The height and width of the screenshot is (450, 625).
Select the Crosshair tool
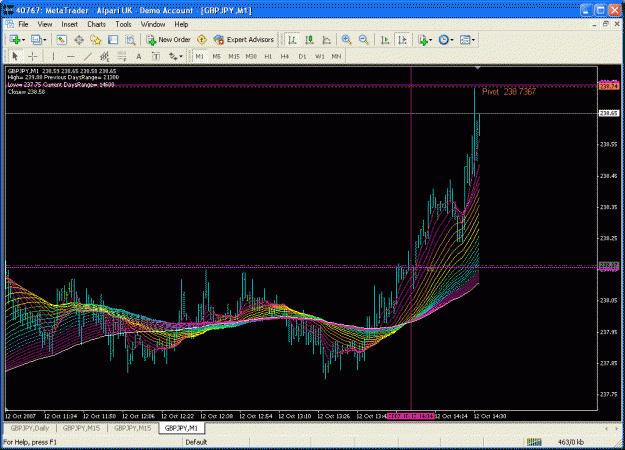point(33,57)
